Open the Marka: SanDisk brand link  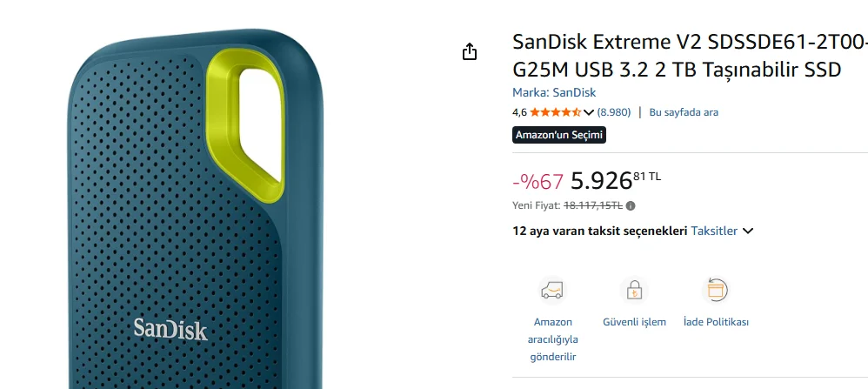pyautogui.click(x=554, y=92)
